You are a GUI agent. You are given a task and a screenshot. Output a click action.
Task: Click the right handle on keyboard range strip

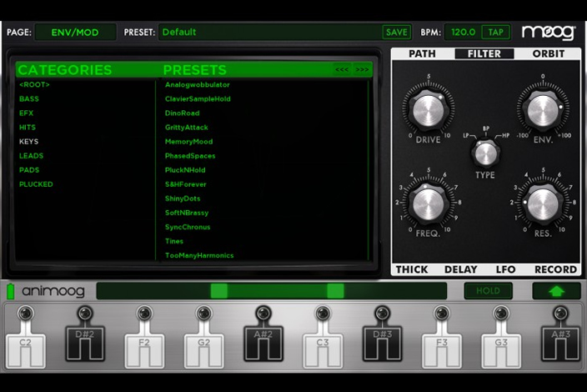[x=335, y=291]
